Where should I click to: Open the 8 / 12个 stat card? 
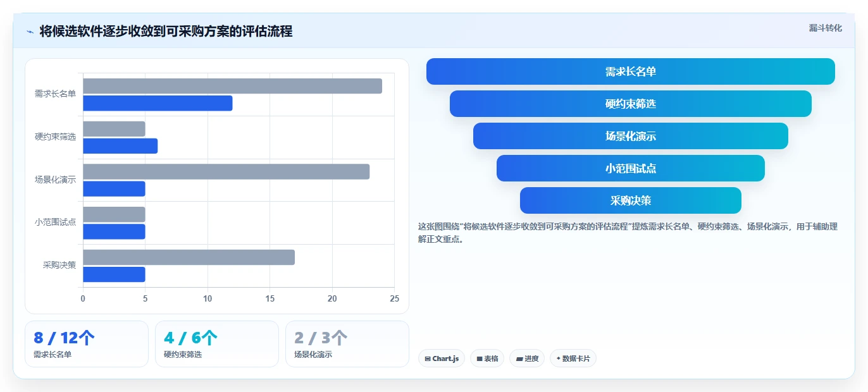[87, 344]
